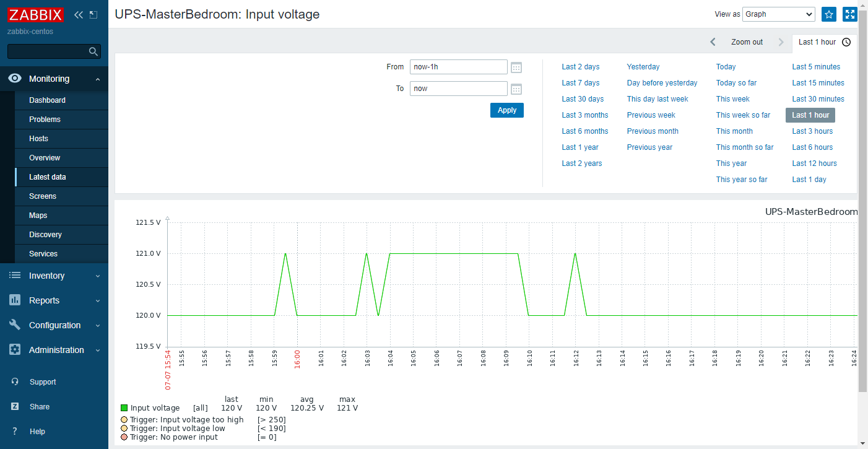Screen dimensions: 868x449
Task: Click the Share icon
Action: pos(14,406)
